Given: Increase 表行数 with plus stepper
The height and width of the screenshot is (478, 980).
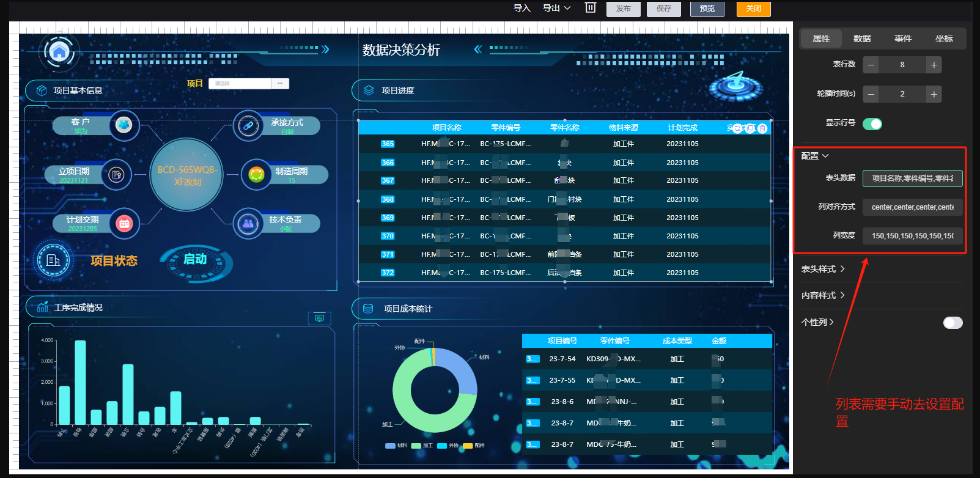Looking at the screenshot, I should tap(934, 65).
